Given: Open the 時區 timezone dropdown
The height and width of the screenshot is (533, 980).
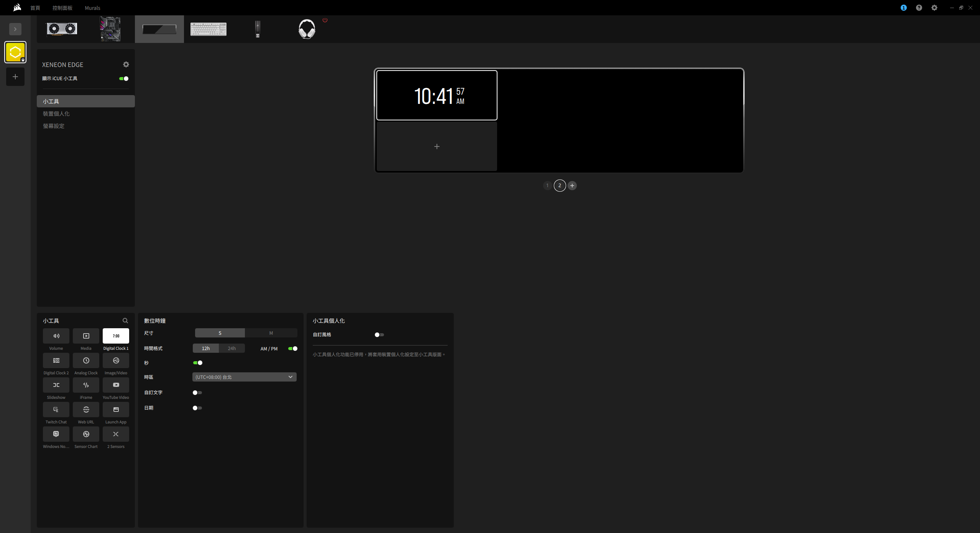Looking at the screenshot, I should [x=244, y=377].
